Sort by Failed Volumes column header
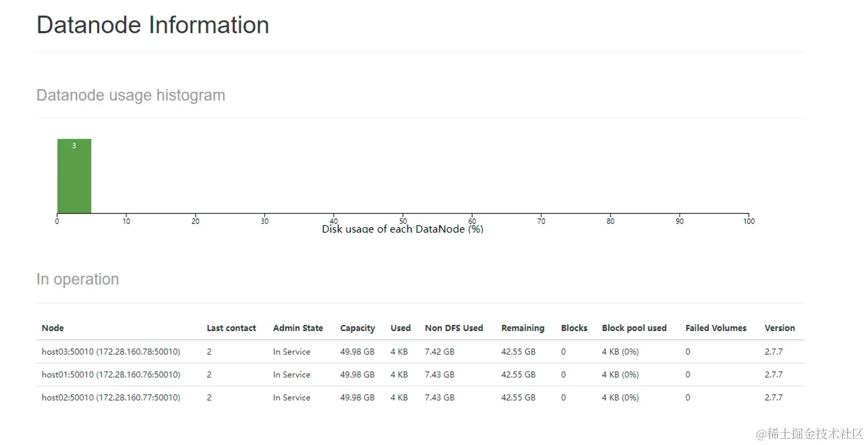The height and width of the screenshot is (445, 868). click(716, 328)
